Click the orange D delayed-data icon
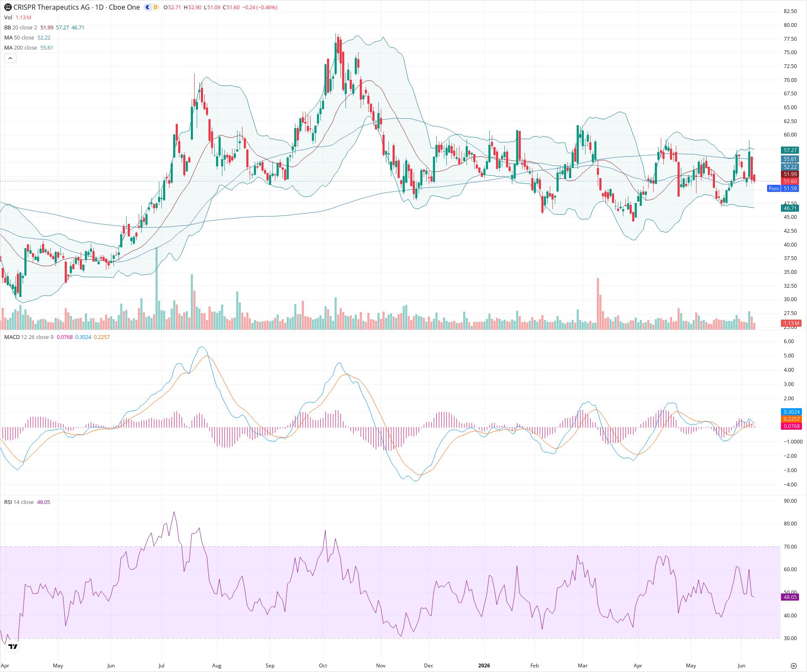 (x=156, y=7)
